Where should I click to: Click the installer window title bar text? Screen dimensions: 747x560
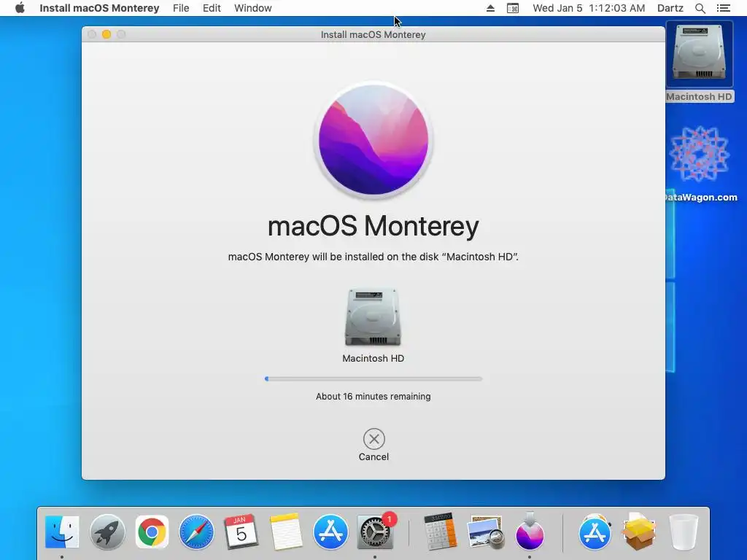click(x=373, y=34)
